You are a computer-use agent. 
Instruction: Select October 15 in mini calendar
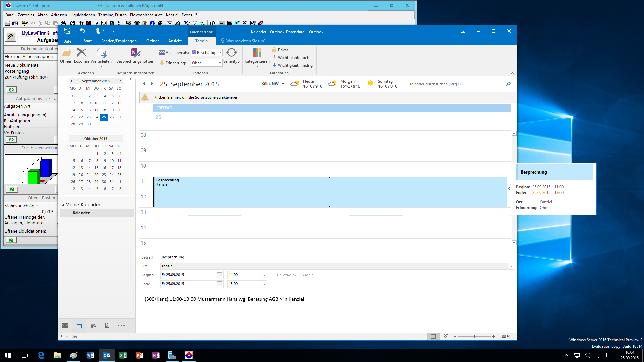pyautogui.click(x=96, y=168)
